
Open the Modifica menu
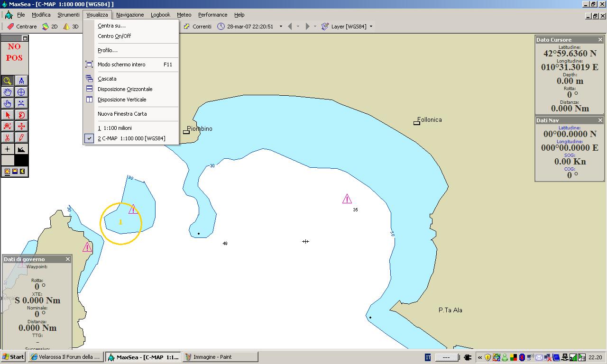[41, 15]
